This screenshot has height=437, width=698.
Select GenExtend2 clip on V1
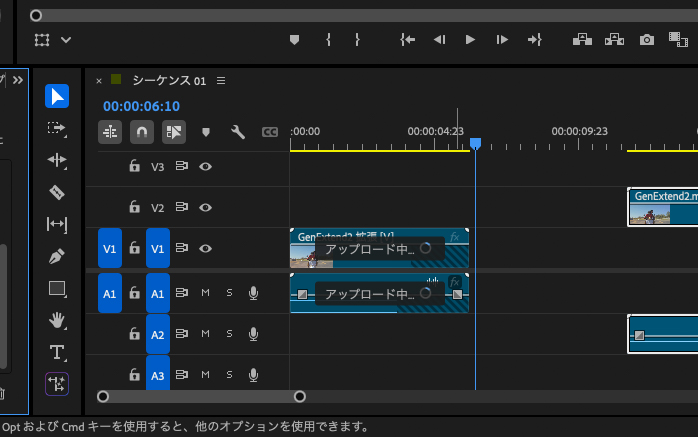point(379,248)
